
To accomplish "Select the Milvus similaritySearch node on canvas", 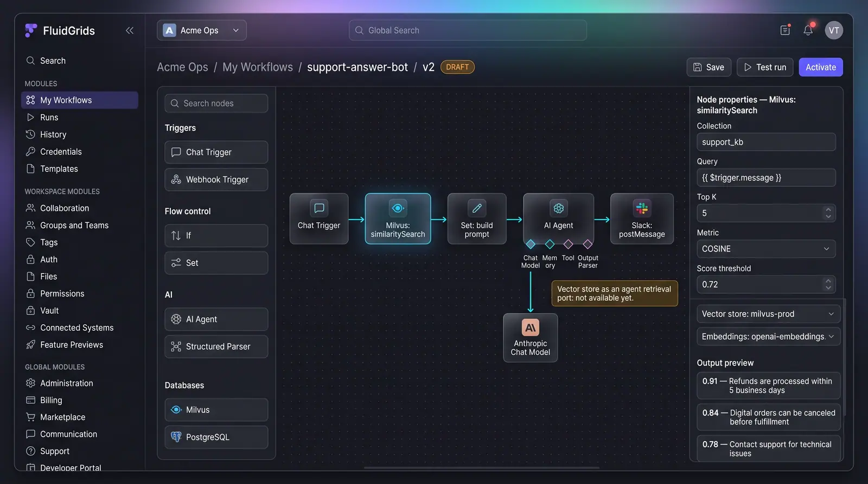I will (398, 218).
